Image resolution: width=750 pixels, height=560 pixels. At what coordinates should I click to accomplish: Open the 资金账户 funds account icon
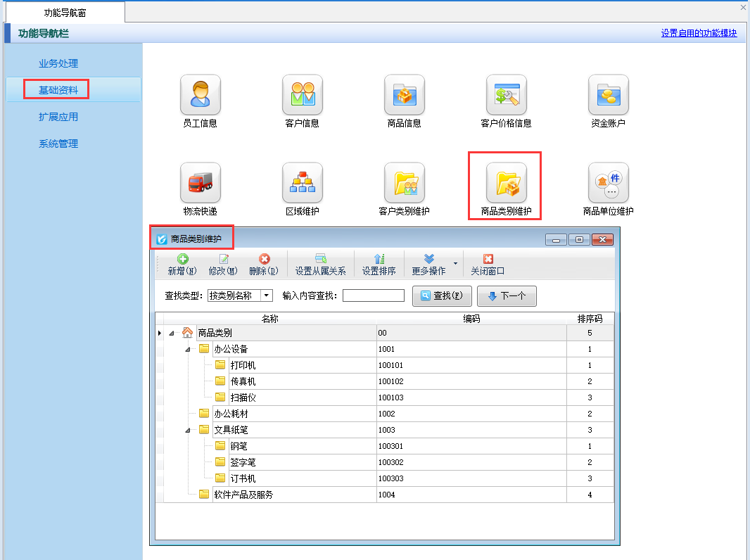(x=609, y=95)
